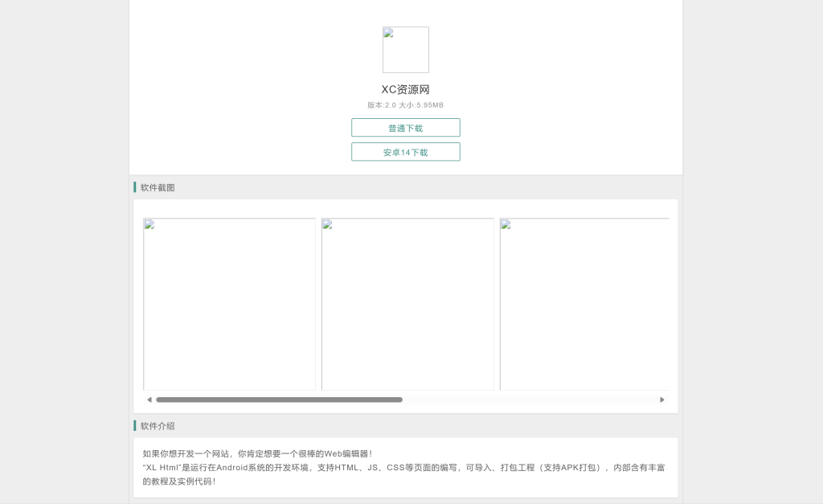The image size is (823, 504).
Task: Click the right arrow of the screenshot carousel
Action: point(662,400)
